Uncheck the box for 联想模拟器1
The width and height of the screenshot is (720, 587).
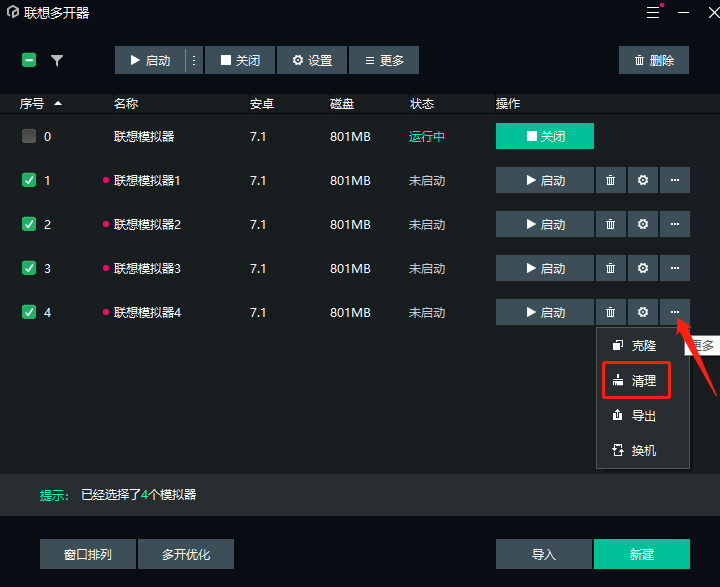click(29, 180)
